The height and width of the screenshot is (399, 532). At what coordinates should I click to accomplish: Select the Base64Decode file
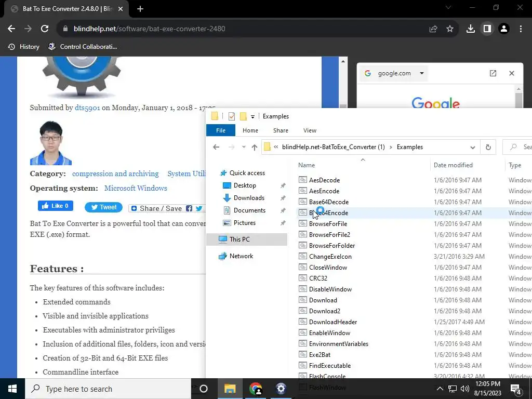pyautogui.click(x=329, y=202)
